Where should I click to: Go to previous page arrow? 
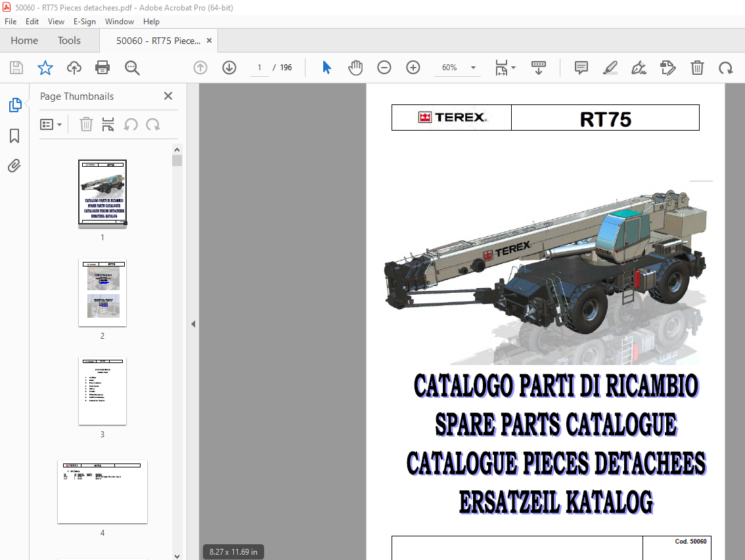point(200,68)
